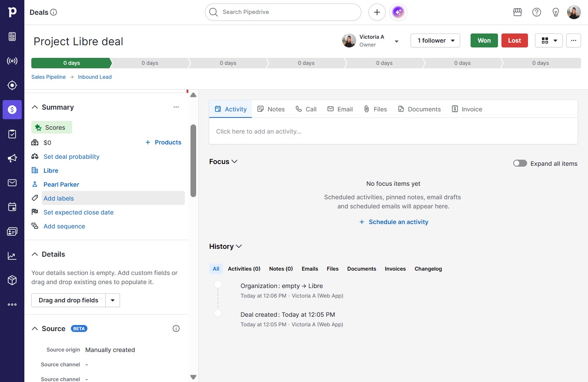588x382 pixels.
Task: Click the Add labels link
Action: (x=59, y=198)
